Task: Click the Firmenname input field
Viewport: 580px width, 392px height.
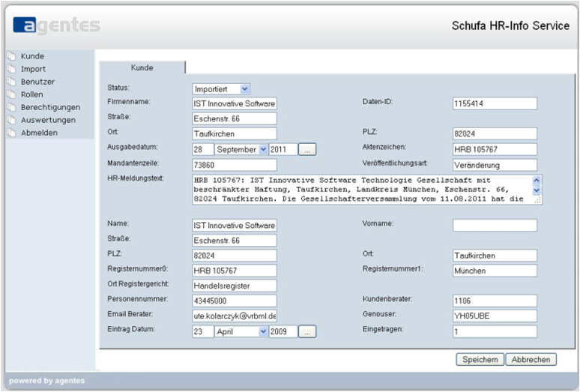Action: click(x=235, y=103)
